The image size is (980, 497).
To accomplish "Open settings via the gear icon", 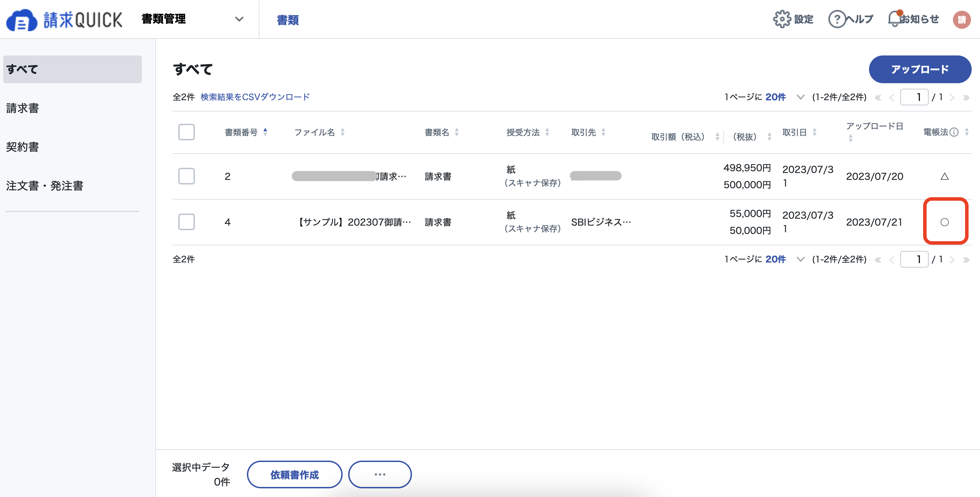I will pos(782,19).
